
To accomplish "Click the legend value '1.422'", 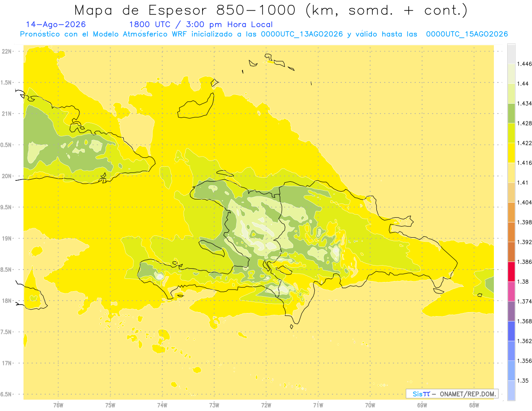I will pos(524,143).
